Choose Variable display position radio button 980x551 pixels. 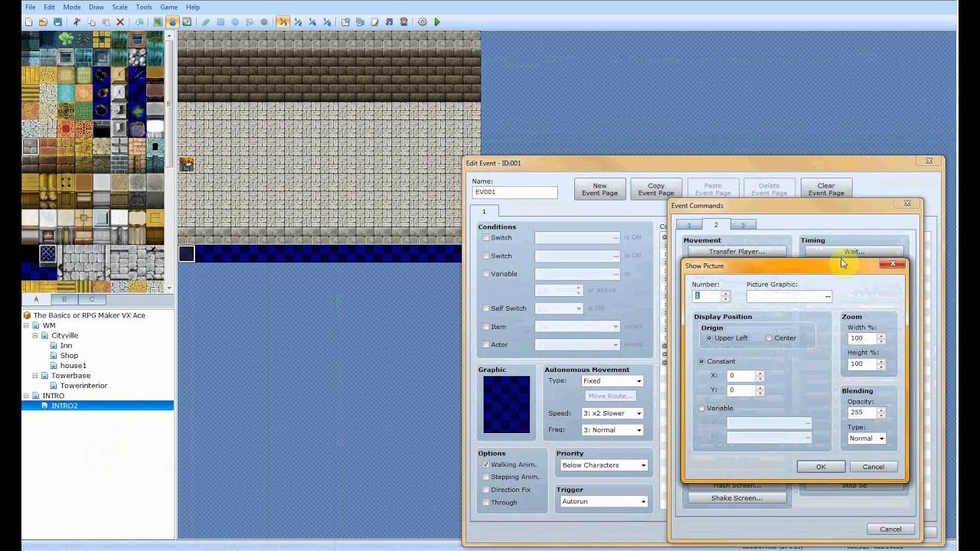701,409
